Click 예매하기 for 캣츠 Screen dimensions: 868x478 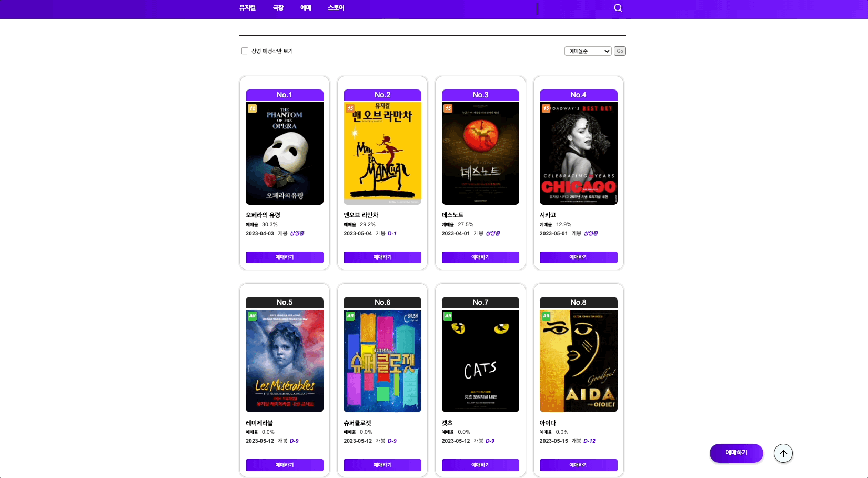click(x=480, y=465)
